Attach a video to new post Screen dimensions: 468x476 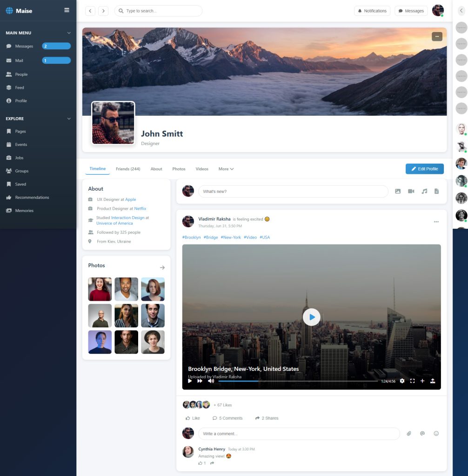coord(411,191)
